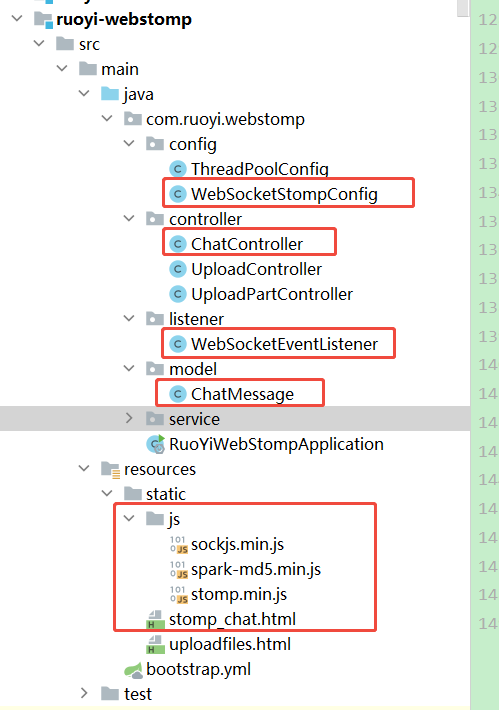Click the RuoYiWebStompApplication run class icon

click(x=156, y=444)
